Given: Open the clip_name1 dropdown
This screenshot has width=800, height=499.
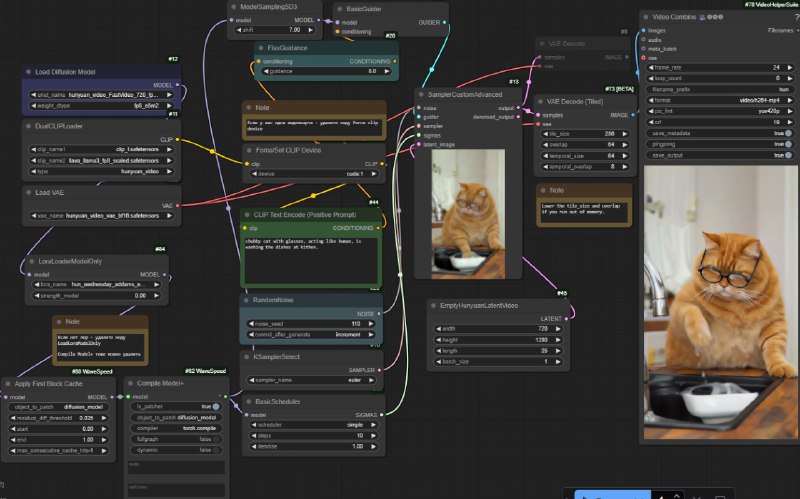Looking at the screenshot, I should tap(101, 149).
